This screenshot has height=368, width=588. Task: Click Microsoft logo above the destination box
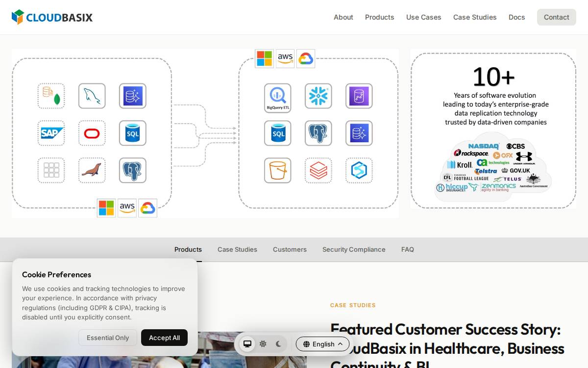[x=265, y=58]
